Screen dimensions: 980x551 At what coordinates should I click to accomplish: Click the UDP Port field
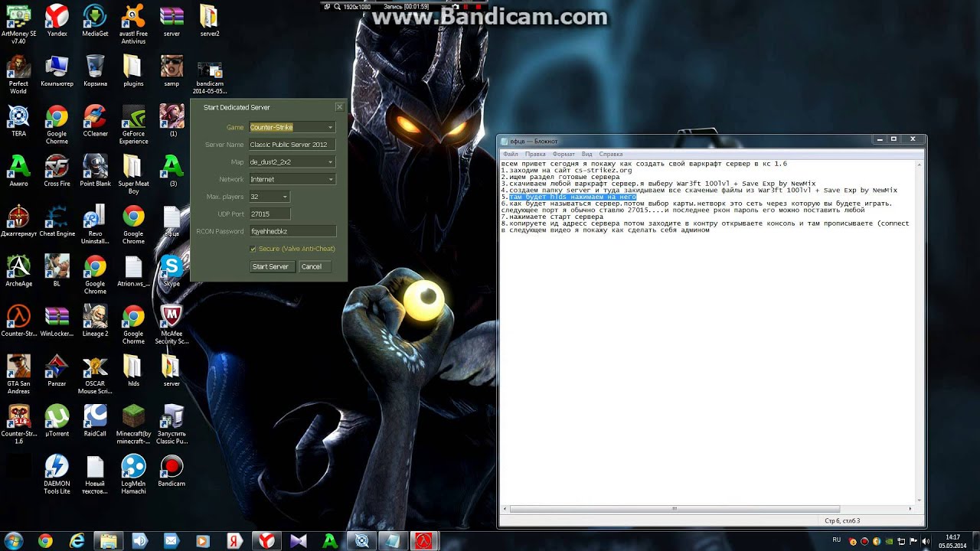[269, 214]
